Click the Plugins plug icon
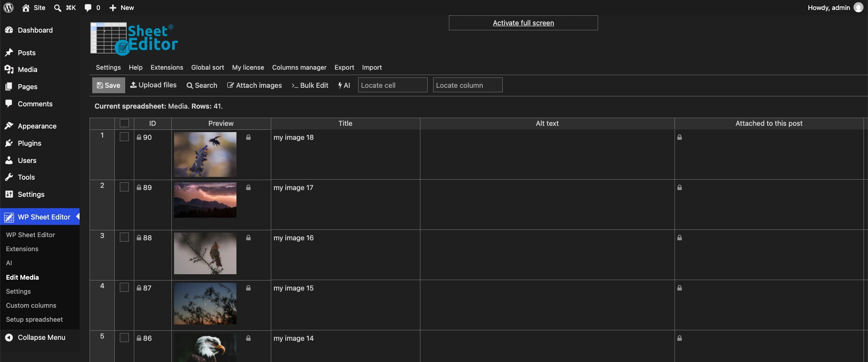 9,143
